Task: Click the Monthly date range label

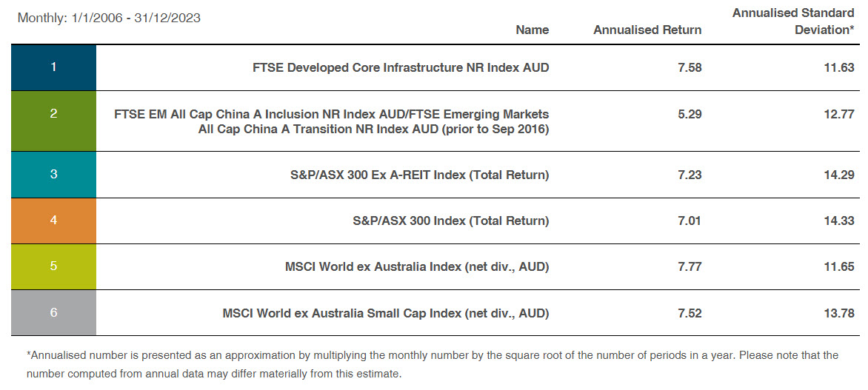Action: (x=109, y=18)
